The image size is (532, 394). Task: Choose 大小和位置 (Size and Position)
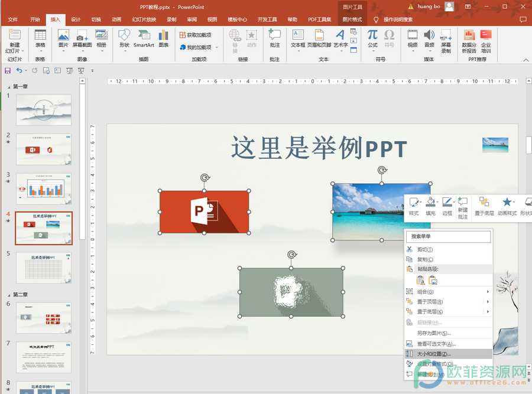coord(449,354)
